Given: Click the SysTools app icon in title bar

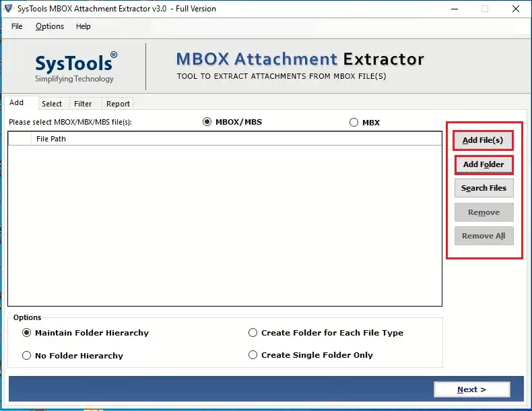Looking at the screenshot, I should [9, 9].
